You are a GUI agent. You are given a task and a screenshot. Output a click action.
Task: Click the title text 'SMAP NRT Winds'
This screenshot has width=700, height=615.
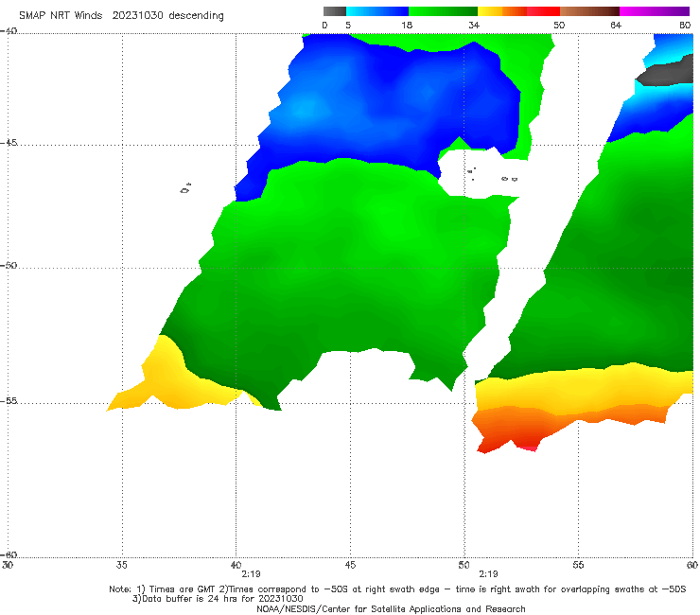click(61, 15)
